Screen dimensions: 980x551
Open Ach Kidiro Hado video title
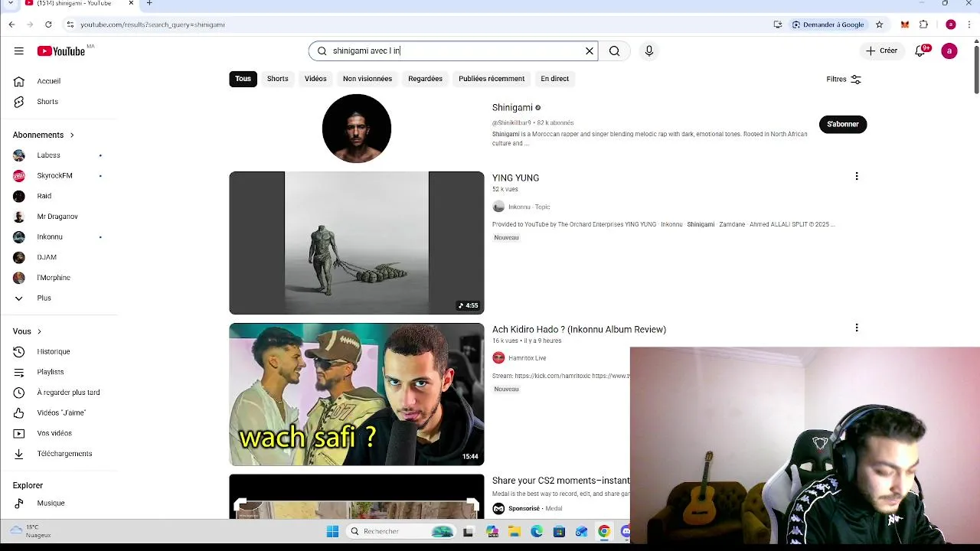579,329
